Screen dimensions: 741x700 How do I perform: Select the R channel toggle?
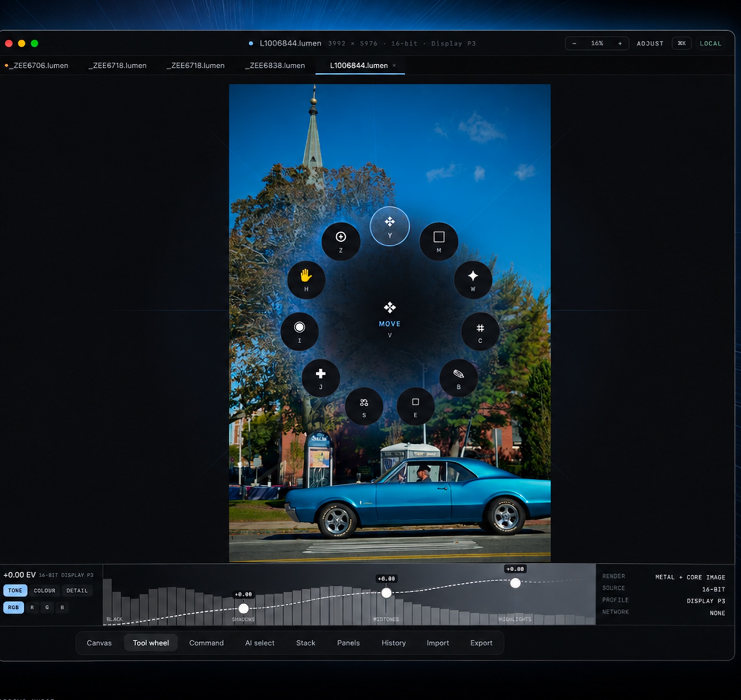[32, 607]
